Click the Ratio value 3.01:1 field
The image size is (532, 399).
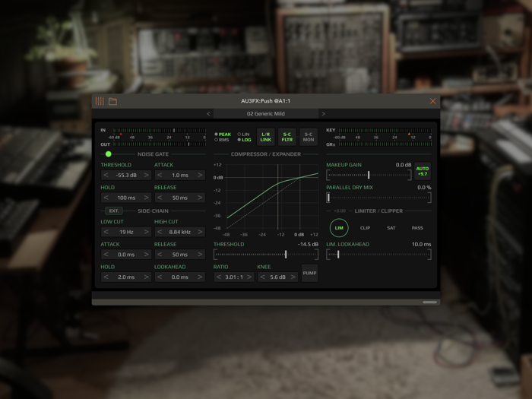tap(234, 277)
